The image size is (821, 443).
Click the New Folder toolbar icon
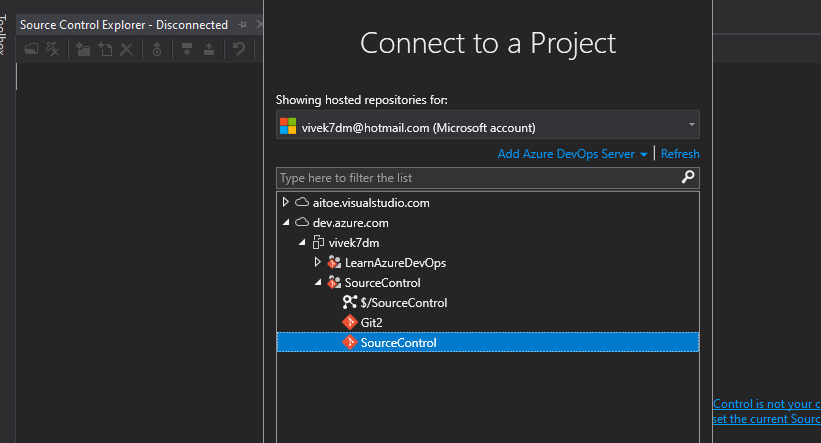coord(83,49)
